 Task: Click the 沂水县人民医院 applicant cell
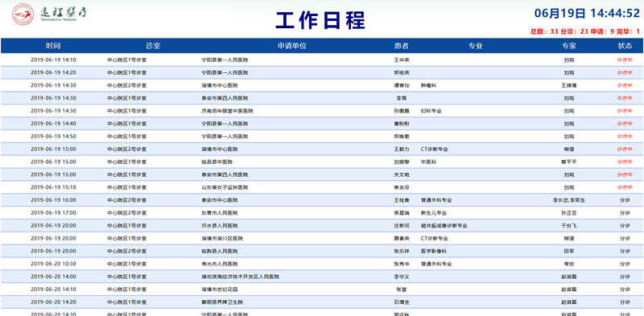tap(219, 226)
